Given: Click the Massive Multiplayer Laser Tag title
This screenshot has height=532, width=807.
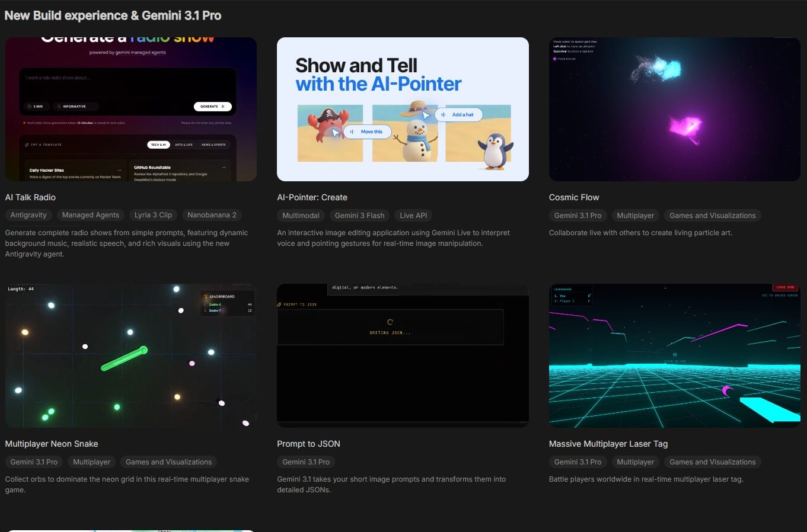Looking at the screenshot, I should click(608, 444).
